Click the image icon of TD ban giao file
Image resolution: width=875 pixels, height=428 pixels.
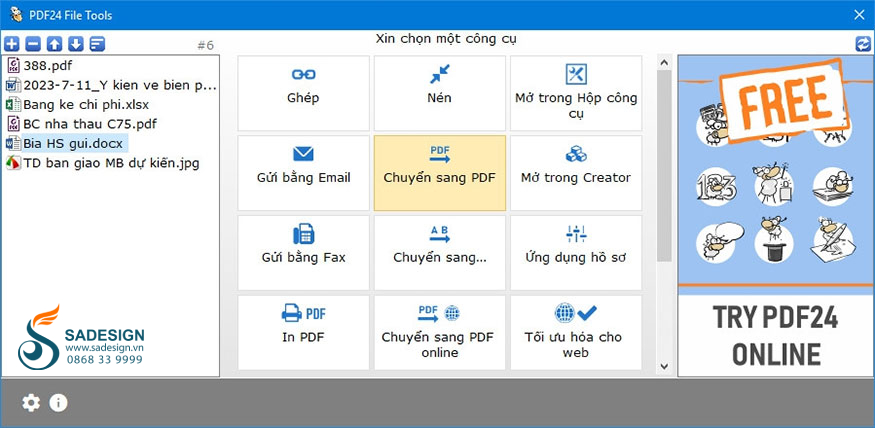(x=13, y=163)
